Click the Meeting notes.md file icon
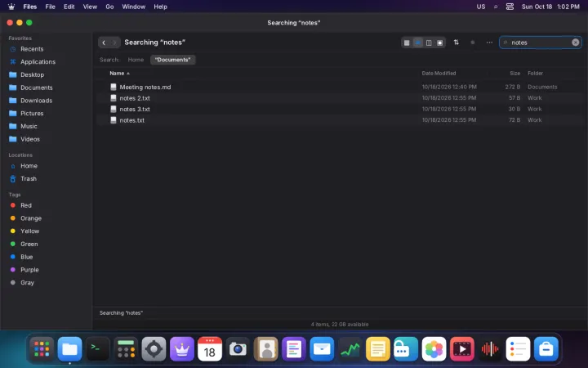Image resolution: width=588 pixels, height=368 pixels. (114, 87)
